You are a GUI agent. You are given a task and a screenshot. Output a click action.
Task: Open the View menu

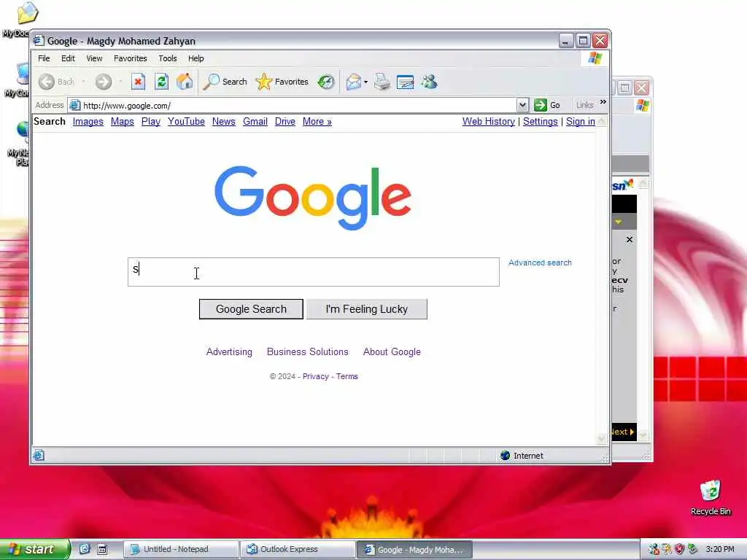tap(94, 58)
